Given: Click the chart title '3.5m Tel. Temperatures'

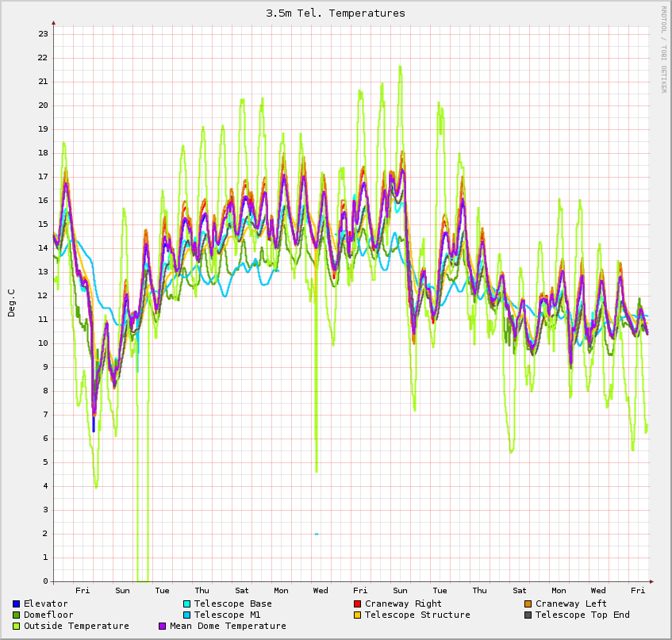Looking at the screenshot, I should point(335,13).
